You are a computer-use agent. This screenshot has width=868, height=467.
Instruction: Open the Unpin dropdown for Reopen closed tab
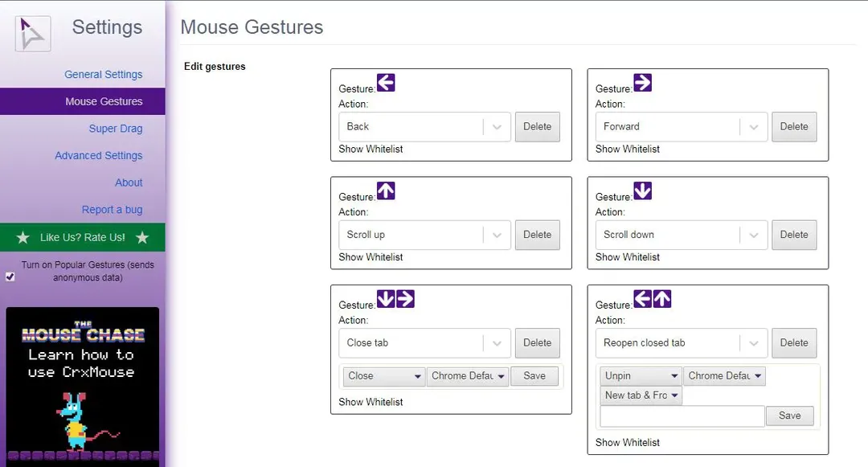(x=641, y=375)
